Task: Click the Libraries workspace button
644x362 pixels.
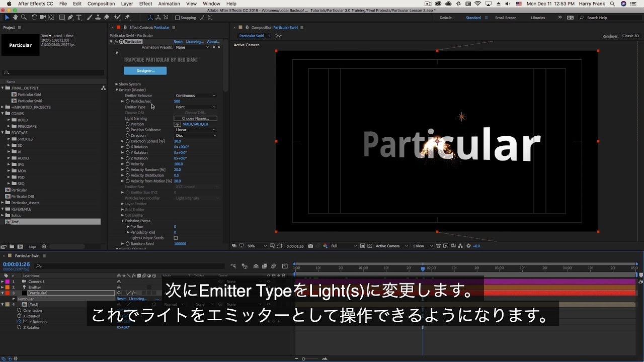Action: click(538, 18)
